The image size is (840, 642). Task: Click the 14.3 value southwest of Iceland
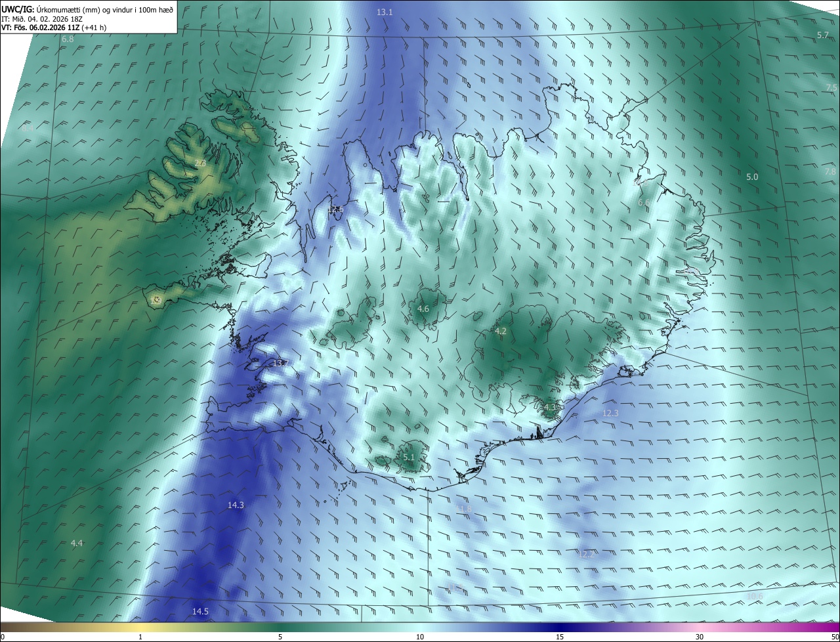pyautogui.click(x=236, y=505)
